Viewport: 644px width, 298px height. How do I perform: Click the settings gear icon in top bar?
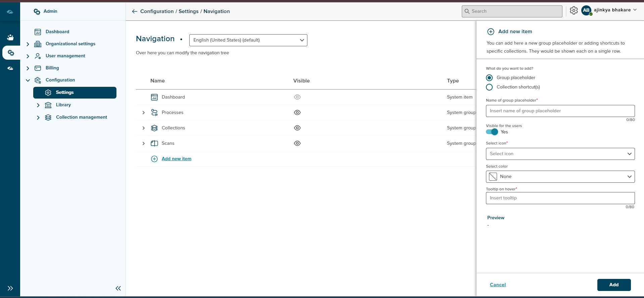point(574,11)
